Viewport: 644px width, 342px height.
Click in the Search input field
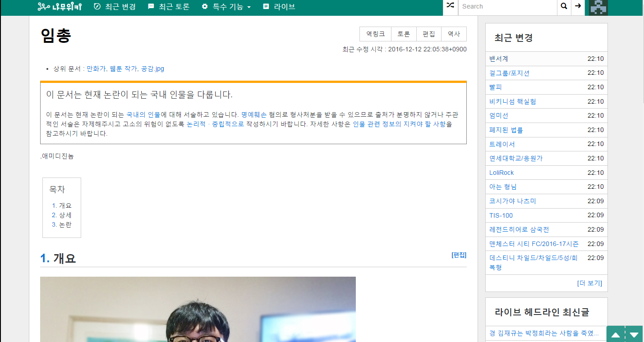pyautogui.click(x=507, y=7)
